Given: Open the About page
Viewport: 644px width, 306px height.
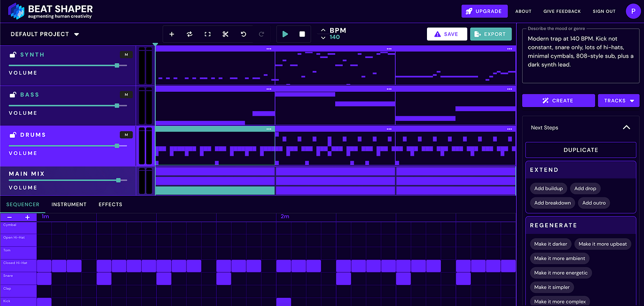Looking at the screenshot, I should coord(523,11).
